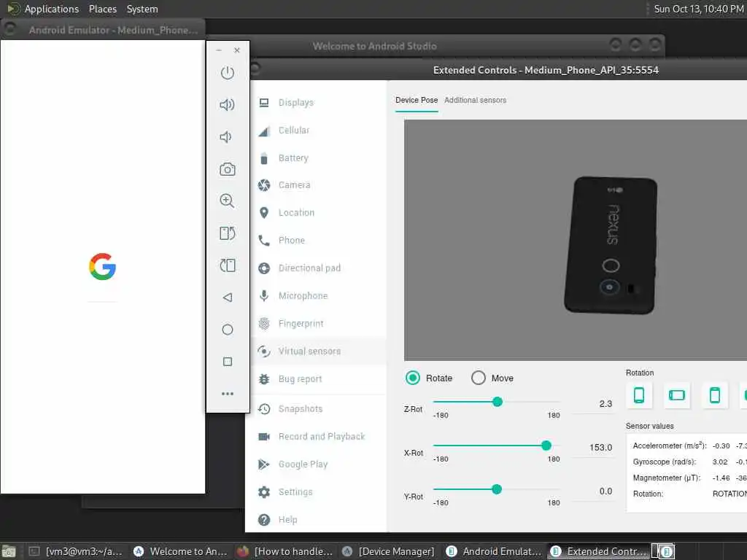Open the Cellular settings
The width and height of the screenshot is (747, 560).
pos(318,131)
